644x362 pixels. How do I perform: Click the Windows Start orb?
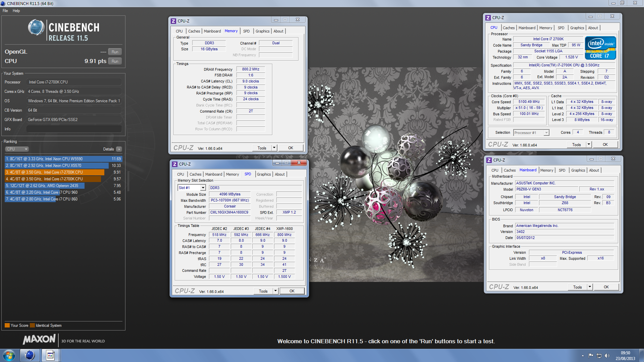pyautogui.click(x=9, y=355)
